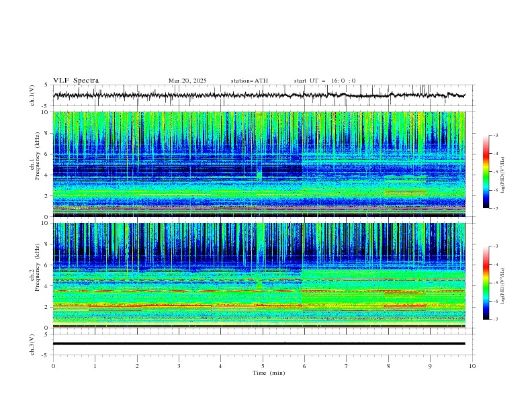Click time tick label '10' on x-axis
This screenshot has height=411, width=532.
(472, 366)
